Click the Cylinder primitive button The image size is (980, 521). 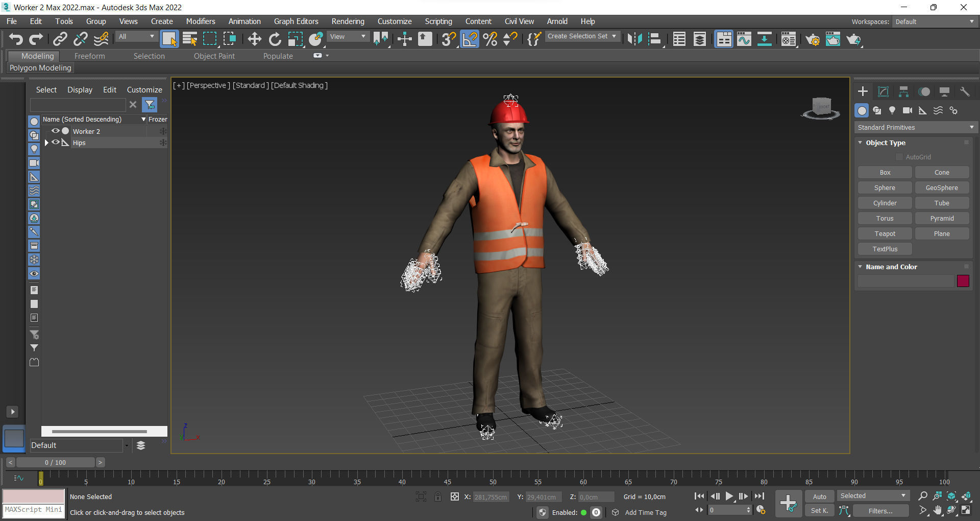[x=885, y=203]
